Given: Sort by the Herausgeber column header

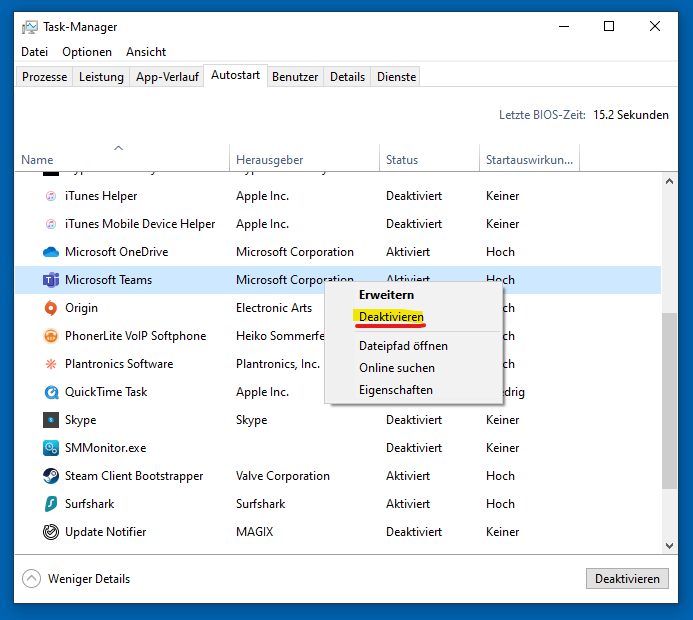Looking at the screenshot, I should [x=304, y=157].
